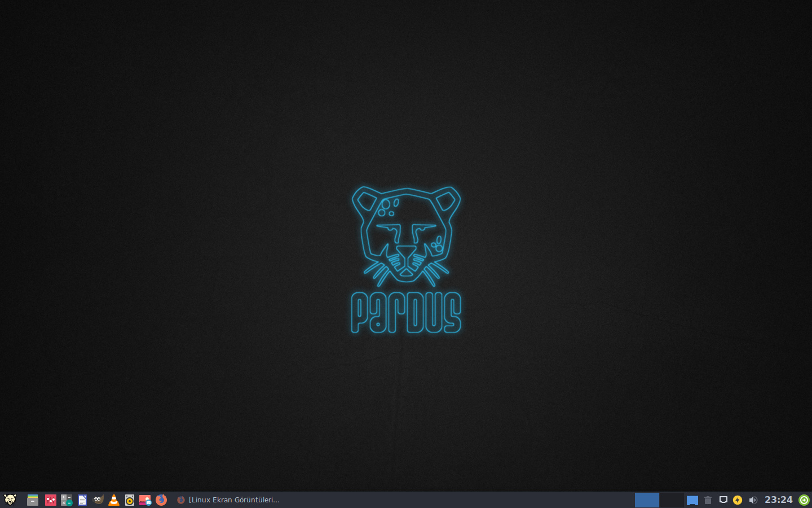Viewport: 812px width, 508px height.
Task: Open the network connection tray icon
Action: [723, 500]
